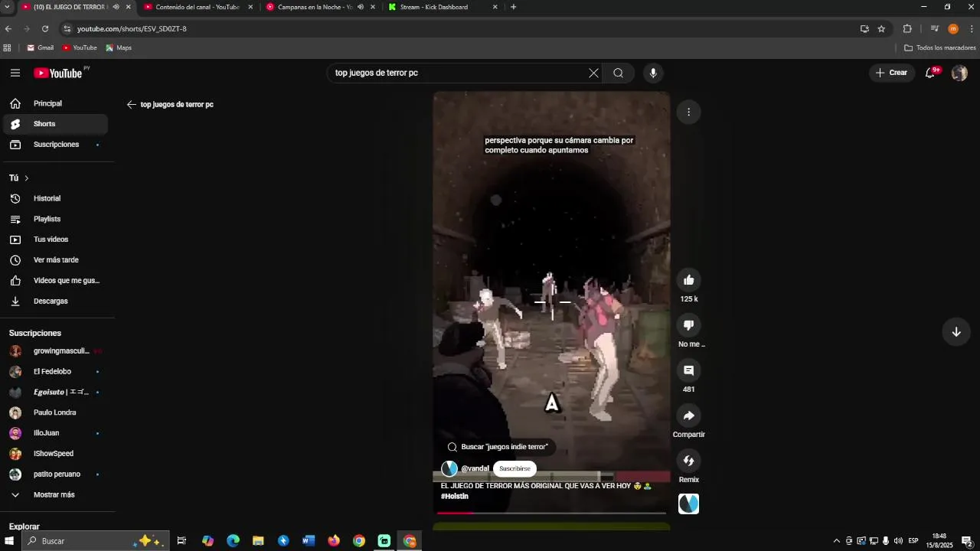
Task: Click the search magnifier button
Action: coord(619,73)
